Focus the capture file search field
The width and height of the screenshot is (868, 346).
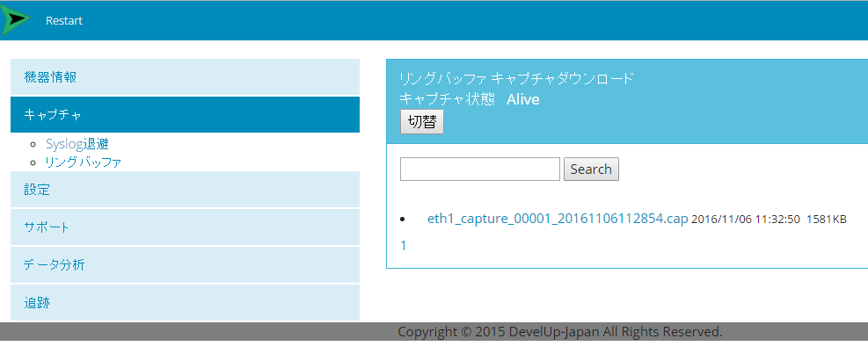(480, 169)
